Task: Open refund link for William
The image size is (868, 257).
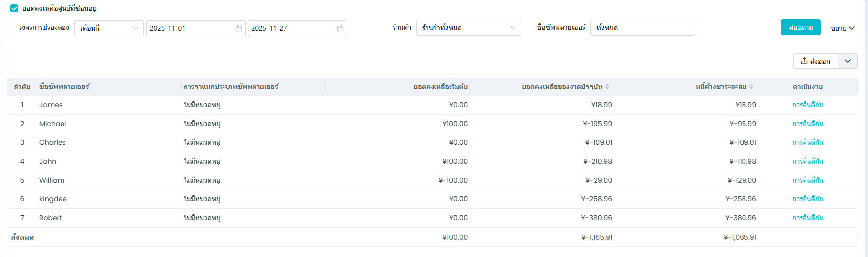Action: [807, 180]
